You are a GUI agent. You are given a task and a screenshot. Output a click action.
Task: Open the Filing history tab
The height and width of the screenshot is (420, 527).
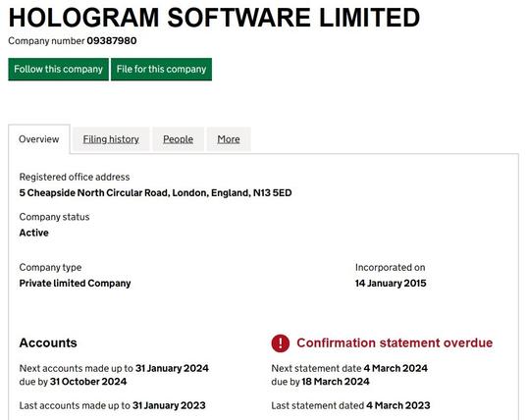pyautogui.click(x=111, y=139)
